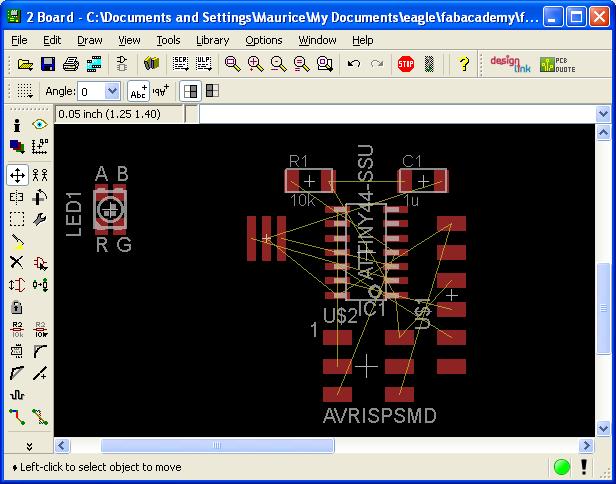This screenshot has width=616, height=484.
Task: Select the Mirror tool
Action: point(17,197)
